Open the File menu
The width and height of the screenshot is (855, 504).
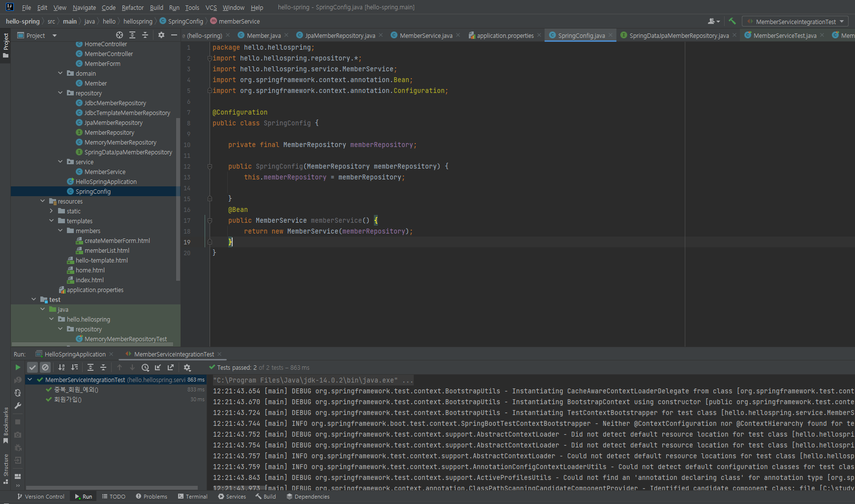point(27,7)
